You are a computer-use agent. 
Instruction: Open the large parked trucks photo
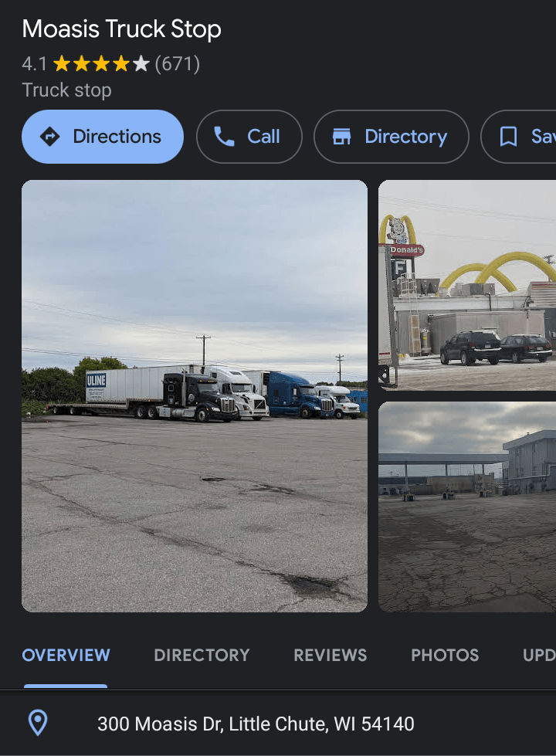(195, 395)
